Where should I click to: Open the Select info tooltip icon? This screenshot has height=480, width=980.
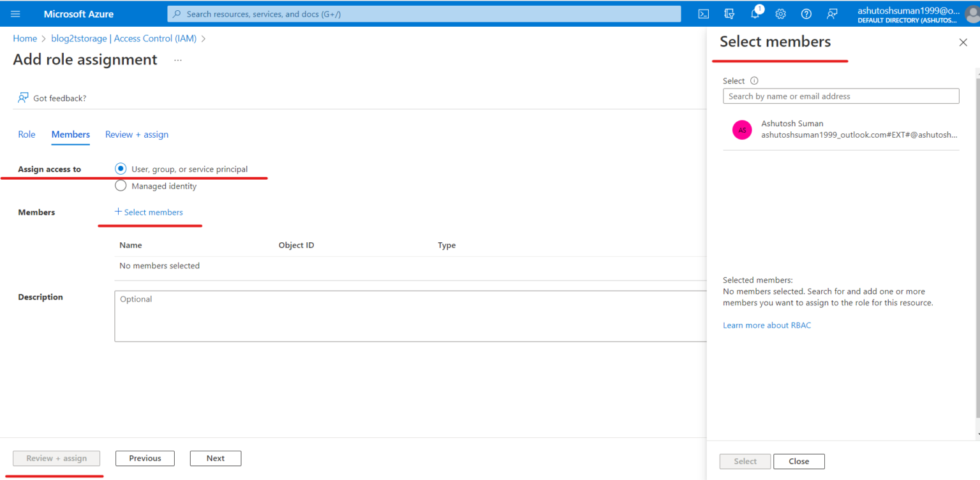(754, 80)
